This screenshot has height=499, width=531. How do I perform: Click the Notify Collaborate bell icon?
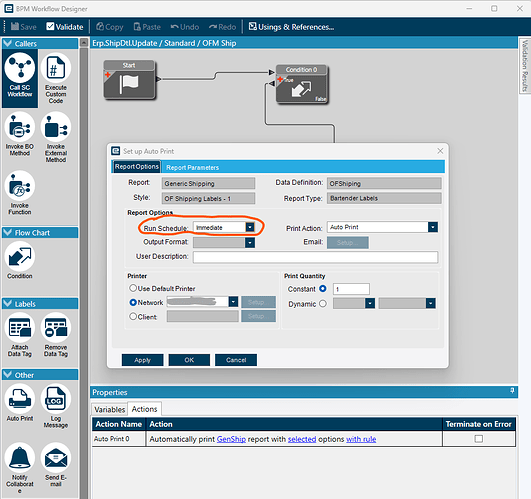point(20,457)
